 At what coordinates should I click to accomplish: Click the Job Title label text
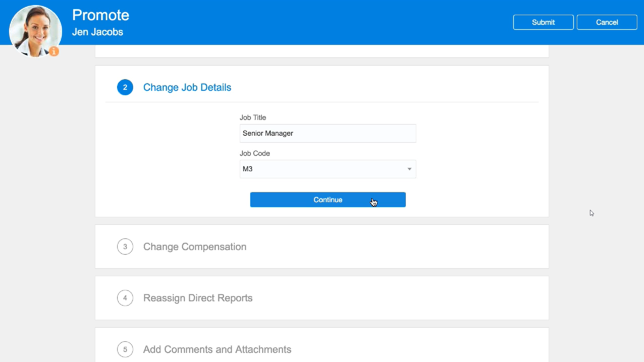click(253, 117)
